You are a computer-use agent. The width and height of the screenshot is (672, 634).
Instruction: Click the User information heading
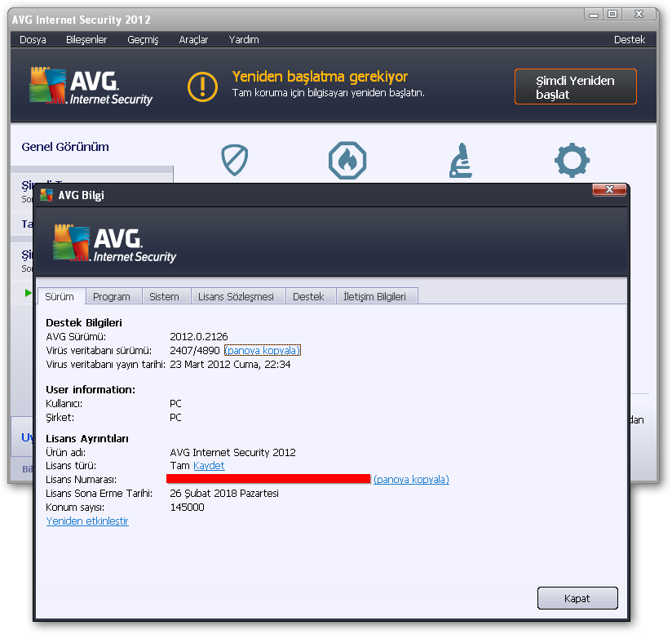91,390
